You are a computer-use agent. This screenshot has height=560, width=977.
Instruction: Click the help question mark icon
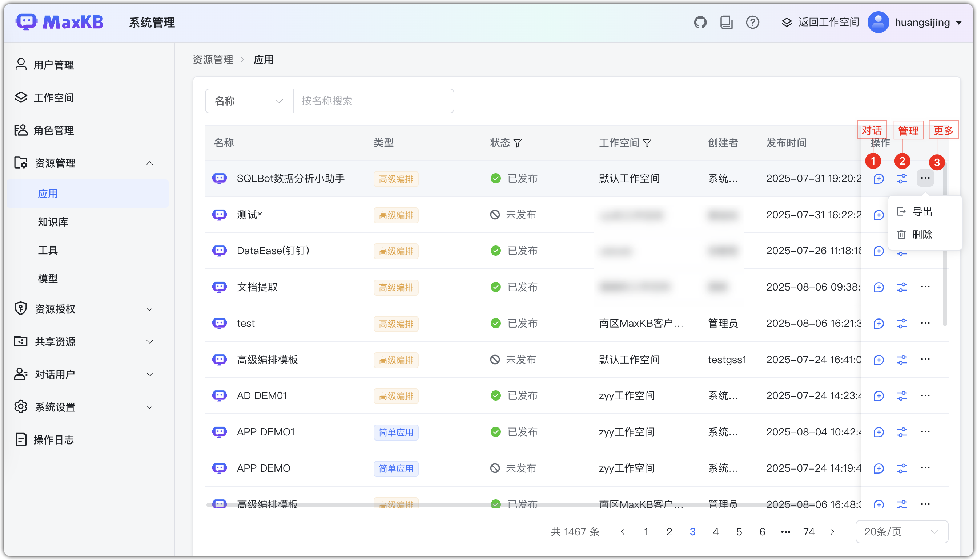(752, 22)
